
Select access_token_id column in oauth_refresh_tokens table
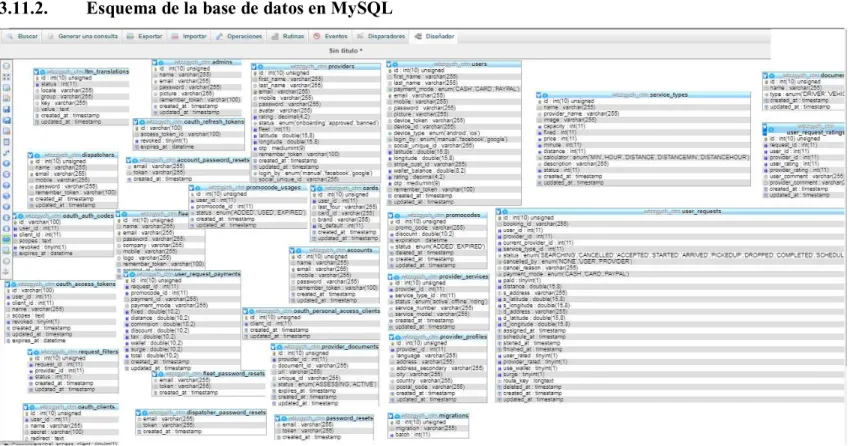(189, 134)
